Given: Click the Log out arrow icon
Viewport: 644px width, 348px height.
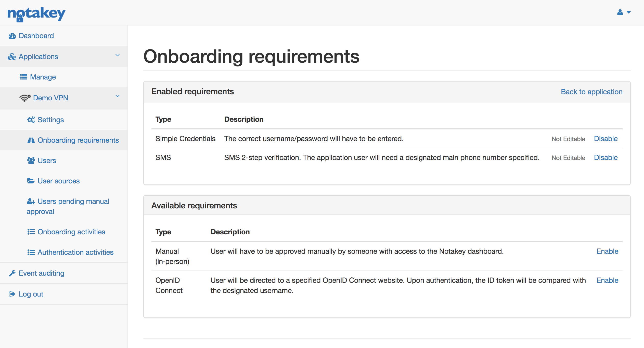Looking at the screenshot, I should tap(12, 294).
